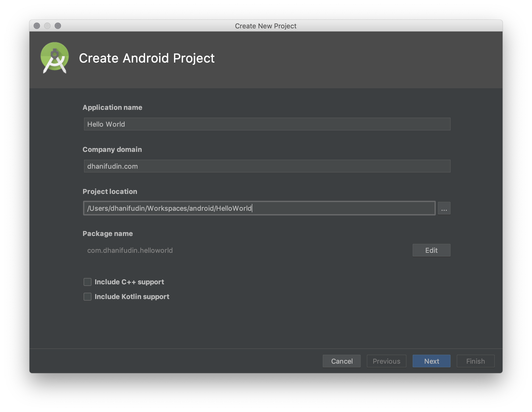
Task: Click the Finish button
Action: pos(475,361)
